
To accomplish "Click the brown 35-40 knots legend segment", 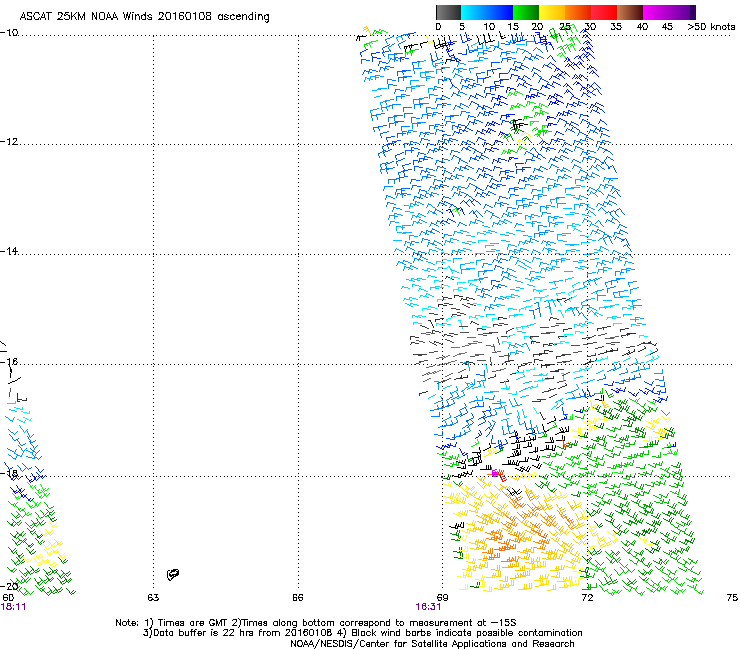I will 630,12.
